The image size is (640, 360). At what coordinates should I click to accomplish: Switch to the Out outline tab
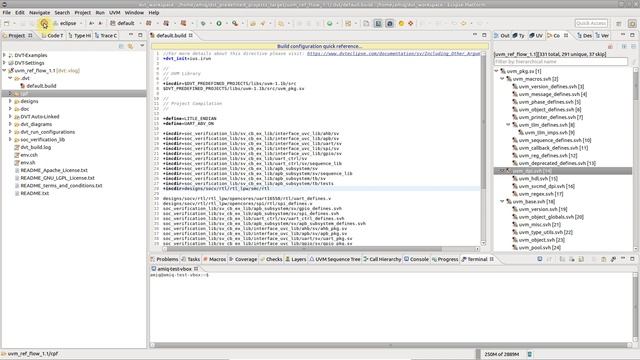click(502, 36)
